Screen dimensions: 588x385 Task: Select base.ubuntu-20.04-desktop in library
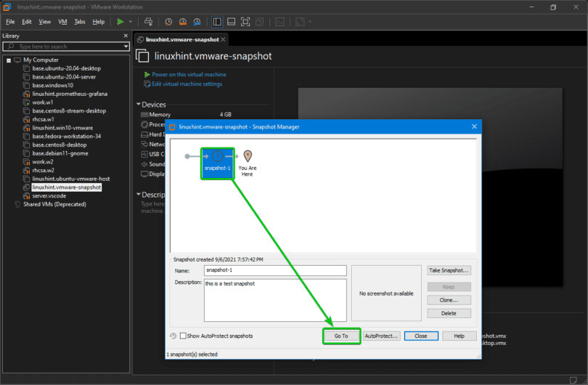(x=66, y=68)
